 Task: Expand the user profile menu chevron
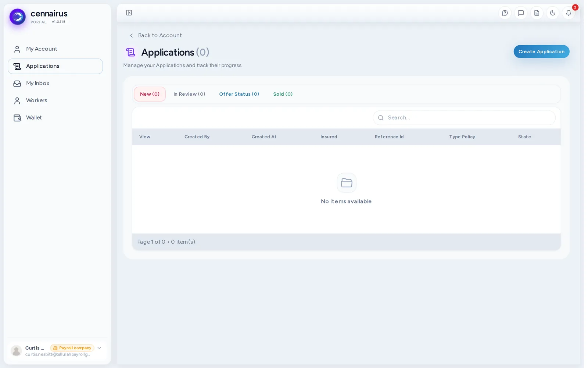99,348
